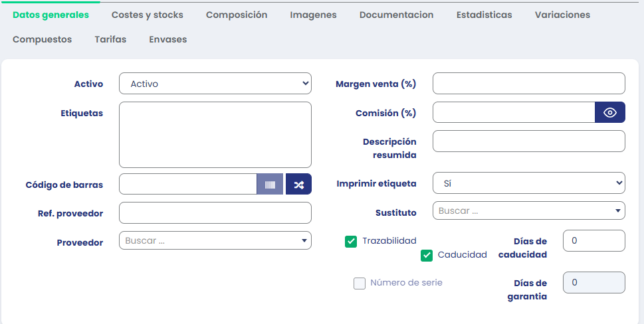This screenshot has width=644, height=324.
Task: Uncheck the Trazabilidad checkbox
Action: tap(351, 241)
